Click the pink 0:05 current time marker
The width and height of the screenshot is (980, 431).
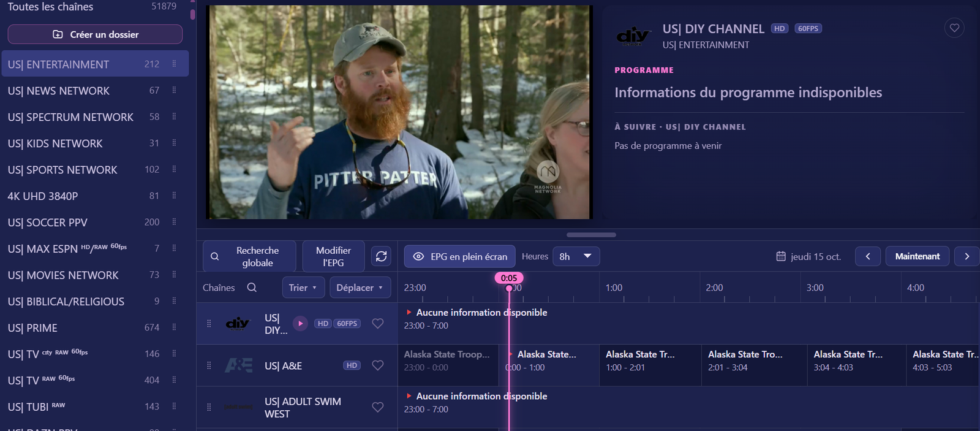point(509,278)
